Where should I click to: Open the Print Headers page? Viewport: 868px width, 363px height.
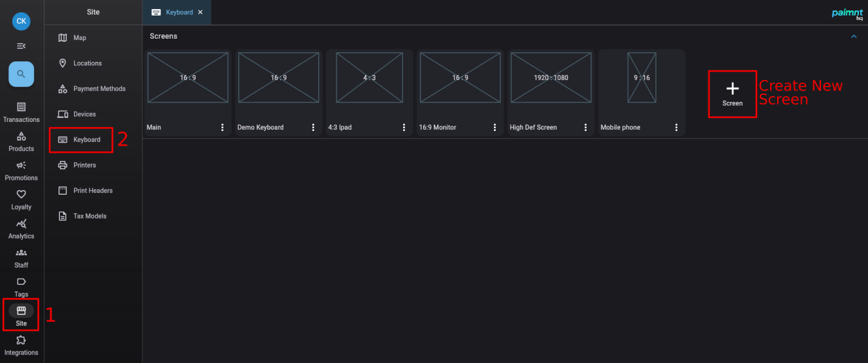pyautogui.click(x=93, y=191)
